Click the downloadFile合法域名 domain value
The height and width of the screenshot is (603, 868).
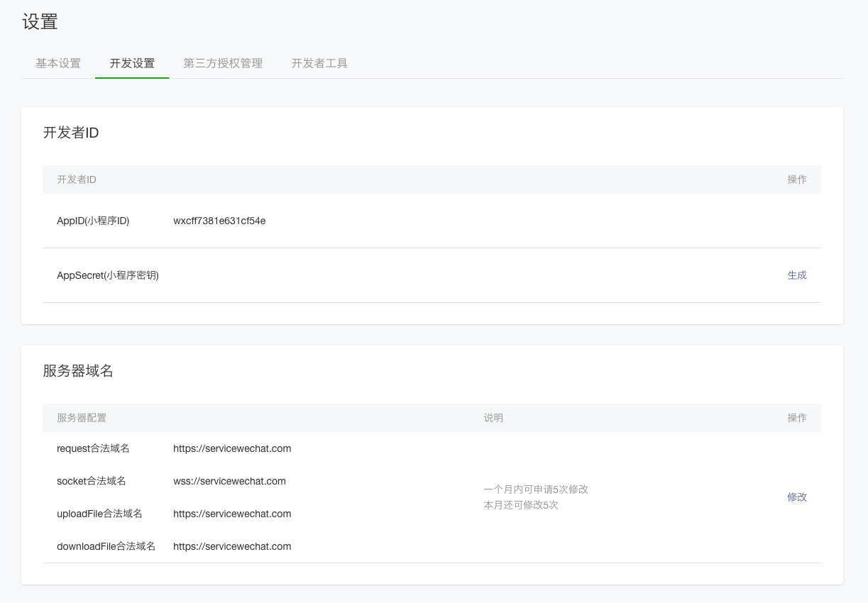pyautogui.click(x=232, y=546)
